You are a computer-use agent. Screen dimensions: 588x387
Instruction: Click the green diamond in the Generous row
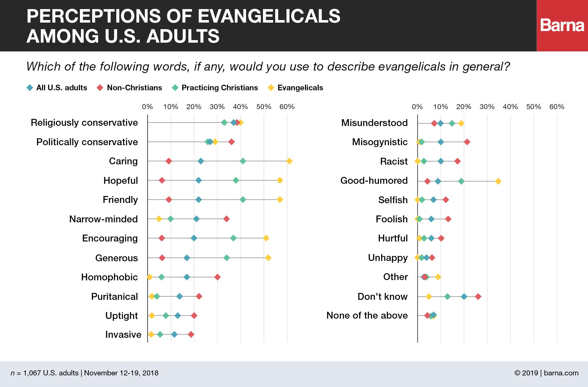click(227, 258)
